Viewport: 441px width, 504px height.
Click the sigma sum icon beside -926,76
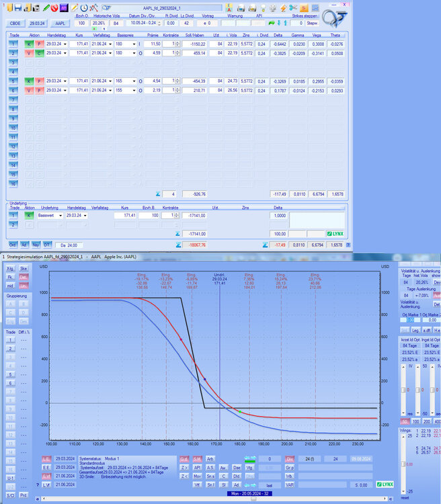click(158, 194)
